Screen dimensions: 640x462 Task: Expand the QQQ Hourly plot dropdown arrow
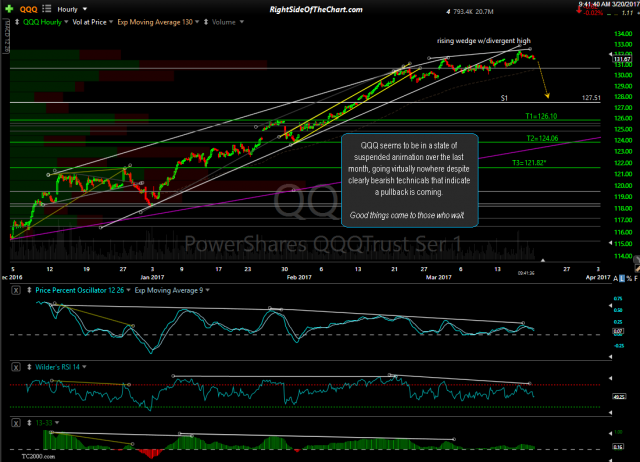pos(66,22)
